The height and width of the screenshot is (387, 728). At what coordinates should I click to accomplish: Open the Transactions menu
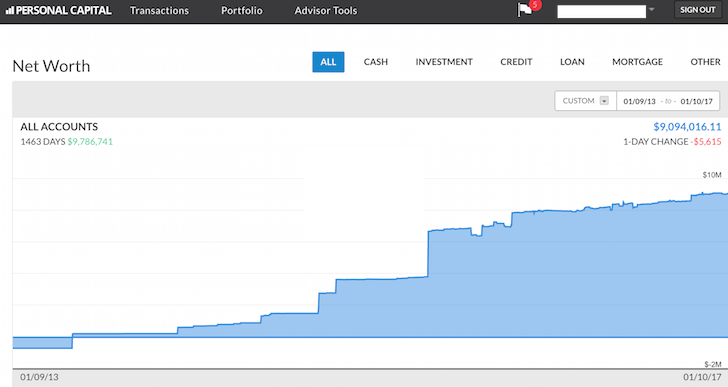click(x=159, y=10)
